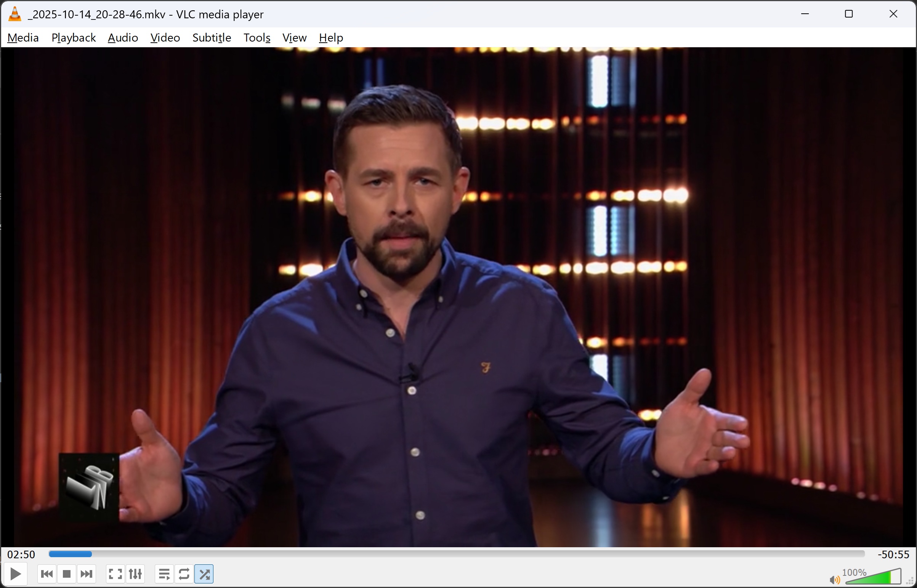Open extended settings and effects

point(135,574)
